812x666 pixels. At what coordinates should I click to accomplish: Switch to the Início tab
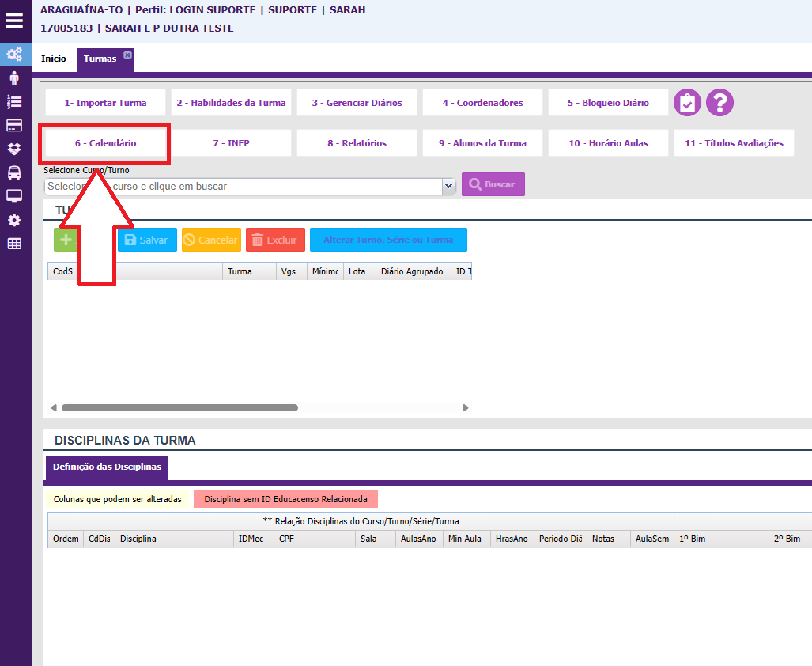54,59
